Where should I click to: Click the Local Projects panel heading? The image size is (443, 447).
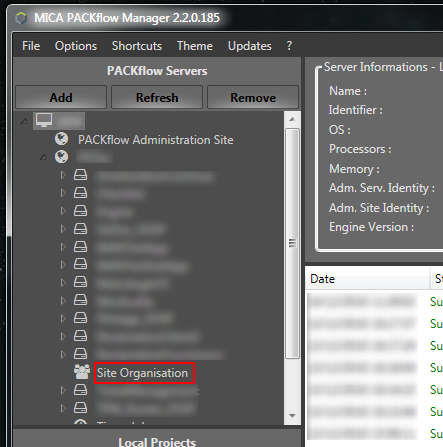click(x=157, y=442)
